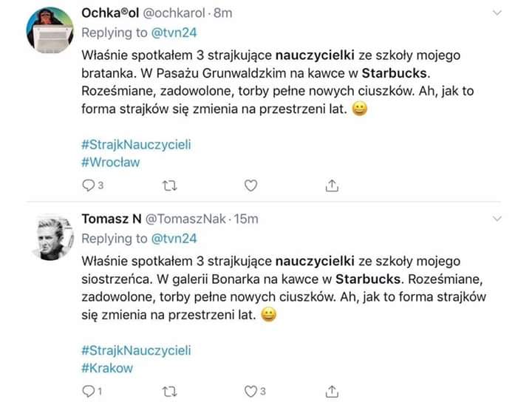
Task: Open dropdown arrow on Tomasz N's tweet
Action: coord(497,219)
